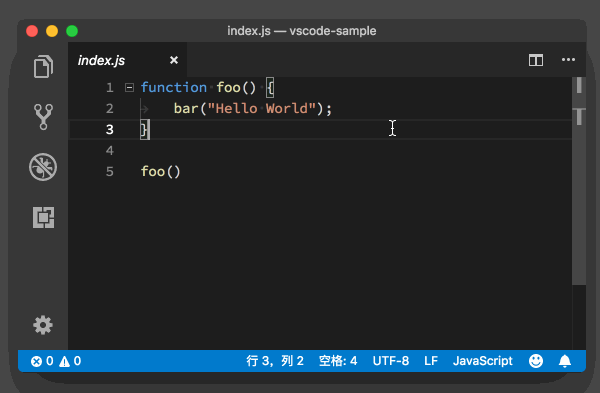
Task: Show warnings count in status bar
Action: point(70,361)
